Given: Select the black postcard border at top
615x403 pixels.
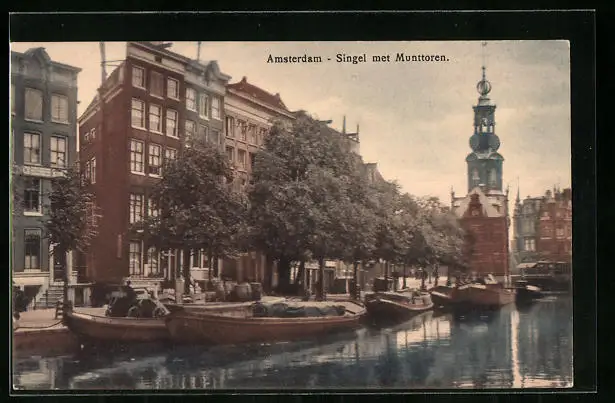Looking at the screenshot, I should pyautogui.click(x=300, y=25).
